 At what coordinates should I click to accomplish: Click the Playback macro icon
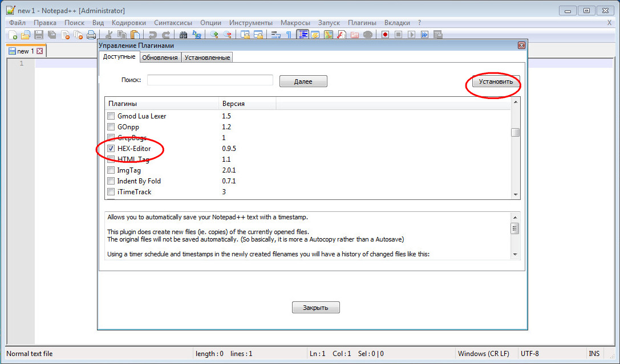[x=412, y=35]
